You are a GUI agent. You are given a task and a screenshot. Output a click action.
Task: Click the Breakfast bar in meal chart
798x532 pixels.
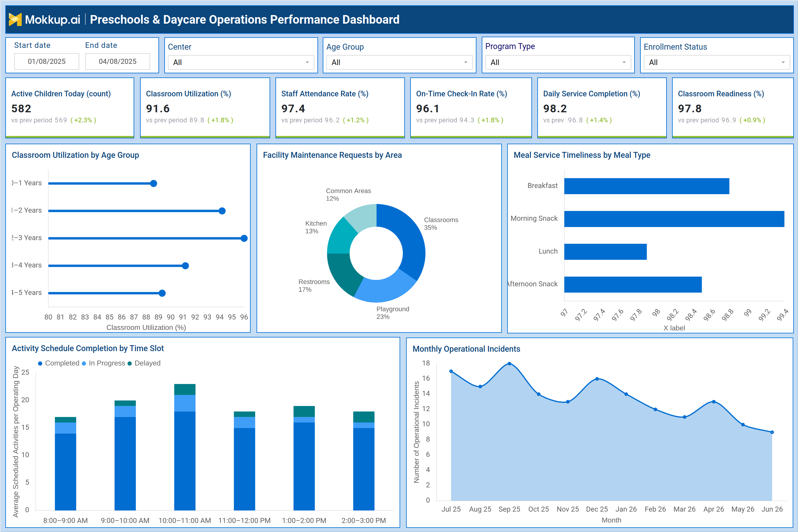pos(647,186)
